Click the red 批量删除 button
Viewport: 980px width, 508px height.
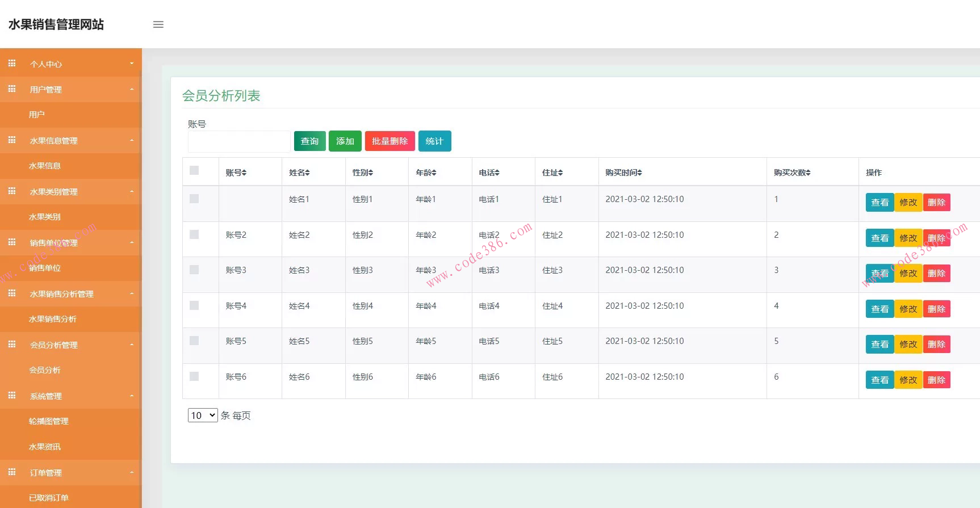[390, 141]
